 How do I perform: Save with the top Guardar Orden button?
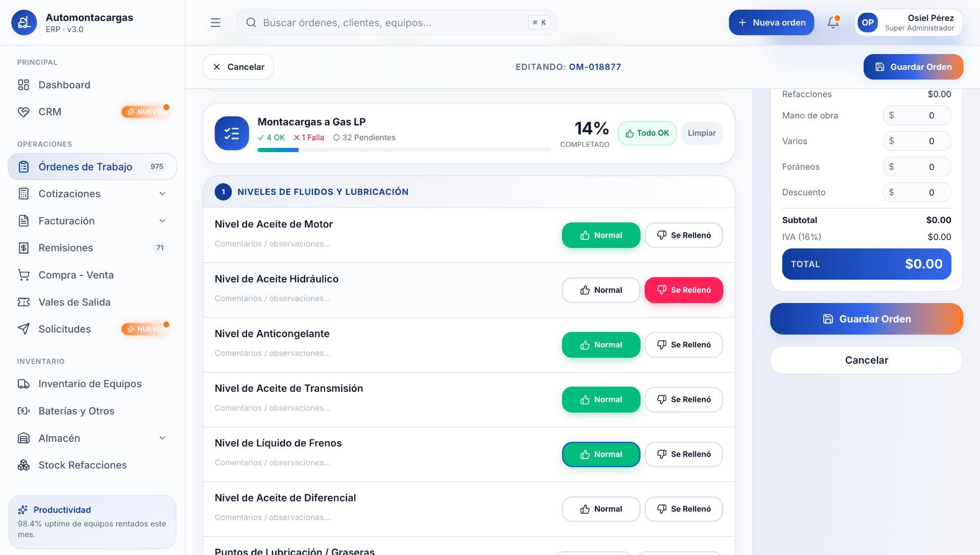[x=913, y=67]
